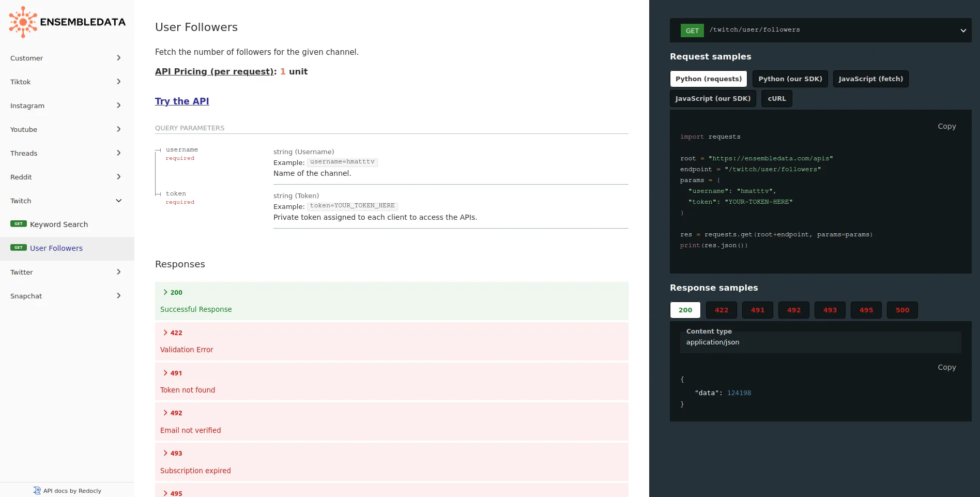The width and height of the screenshot is (980, 497).
Task: Click the token parameter name
Action: (176, 193)
